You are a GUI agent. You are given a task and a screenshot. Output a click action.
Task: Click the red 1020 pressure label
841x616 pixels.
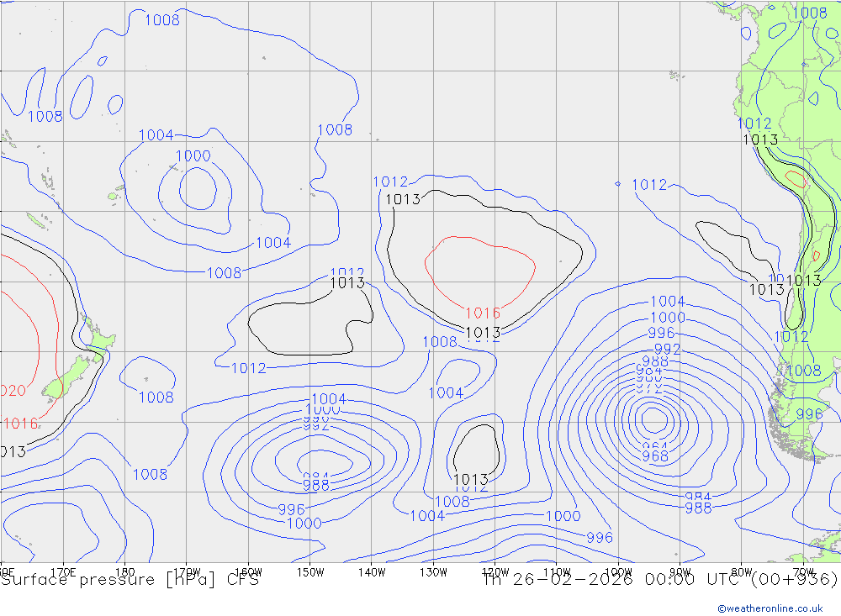(x=13, y=390)
